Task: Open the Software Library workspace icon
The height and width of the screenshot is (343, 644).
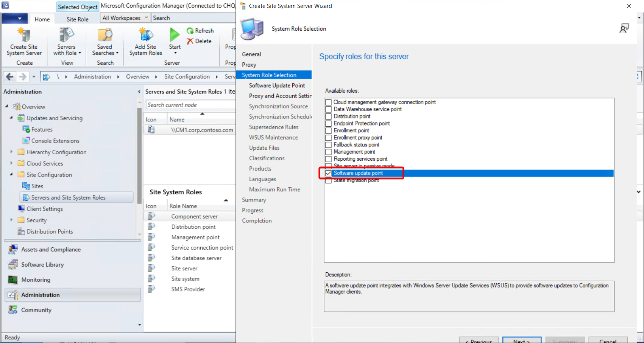Action: click(x=13, y=264)
